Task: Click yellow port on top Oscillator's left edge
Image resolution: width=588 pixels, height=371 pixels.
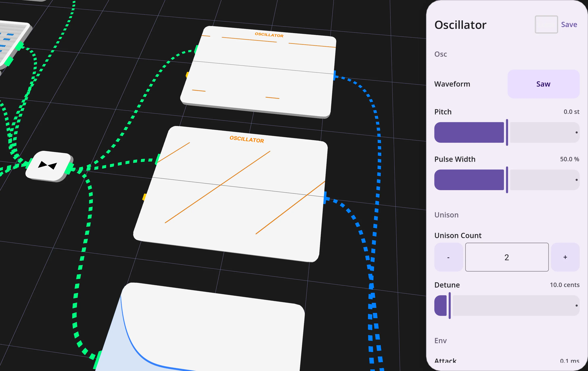Action: [x=187, y=75]
